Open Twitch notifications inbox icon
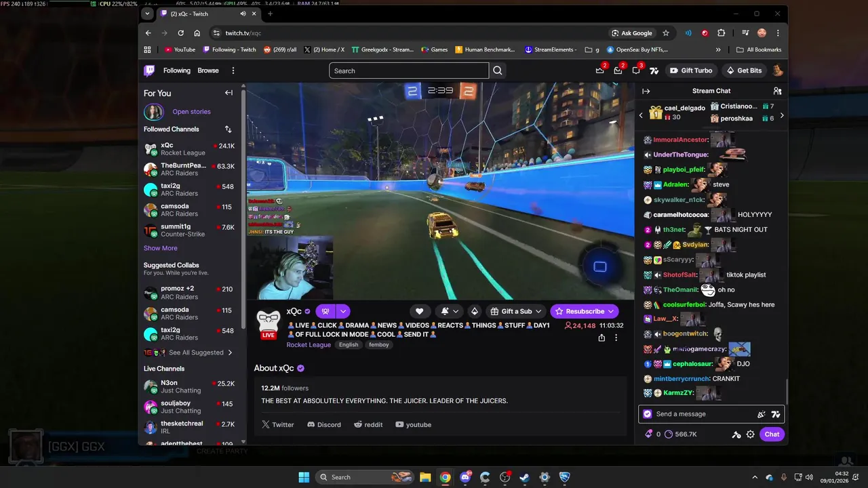The image size is (868, 488). tap(618, 70)
